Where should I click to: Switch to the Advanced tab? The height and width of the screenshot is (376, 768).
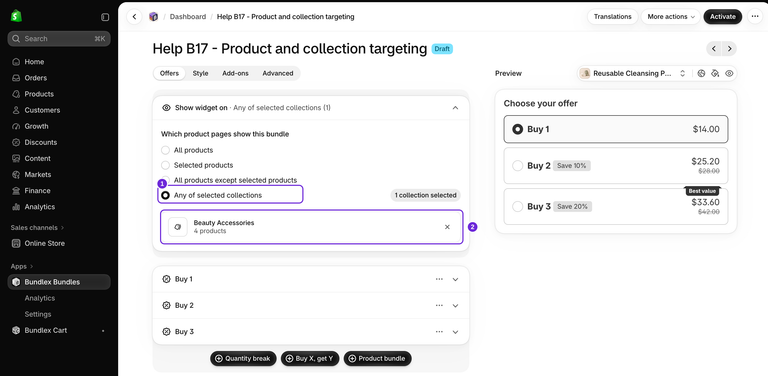(278, 73)
